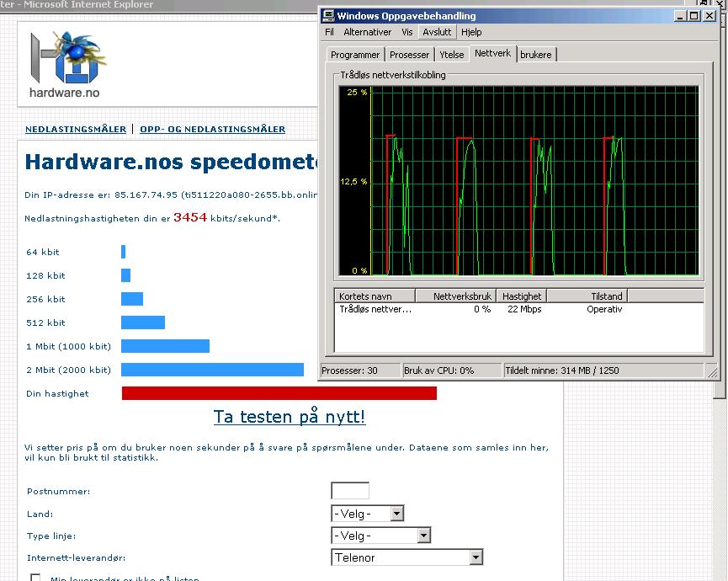Image resolution: width=728 pixels, height=581 pixels.
Task: Sort by Kortets navn column header
Action: tap(375, 296)
